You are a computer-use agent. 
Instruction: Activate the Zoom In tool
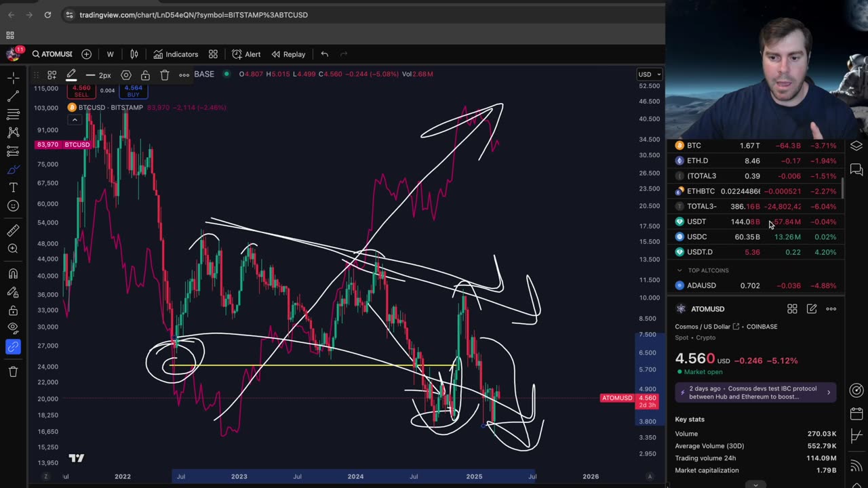point(13,249)
